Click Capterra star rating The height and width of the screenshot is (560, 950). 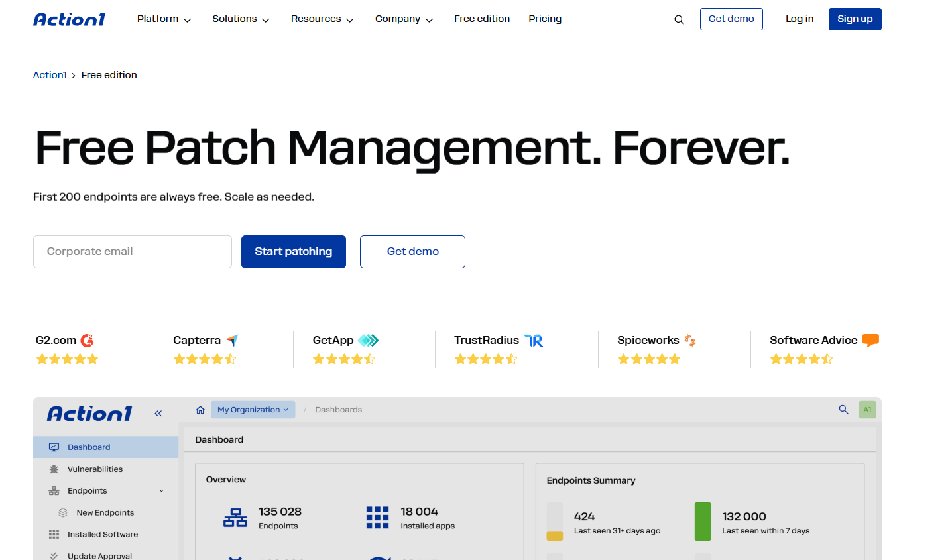point(205,359)
